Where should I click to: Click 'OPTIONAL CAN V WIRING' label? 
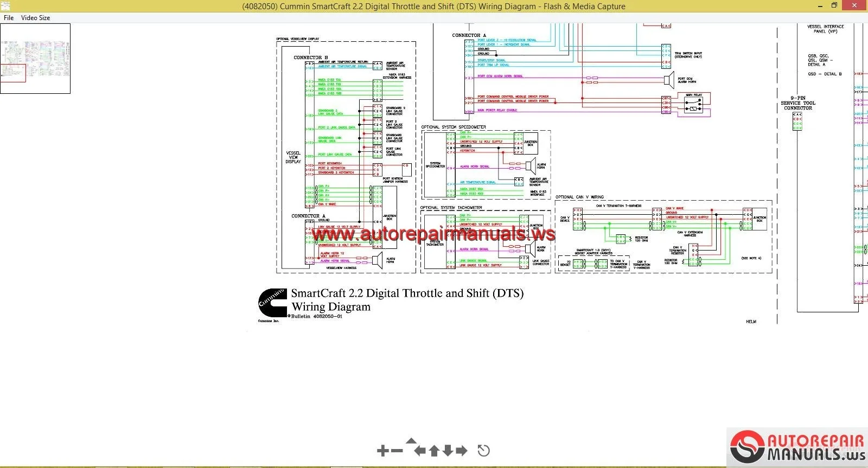click(579, 197)
